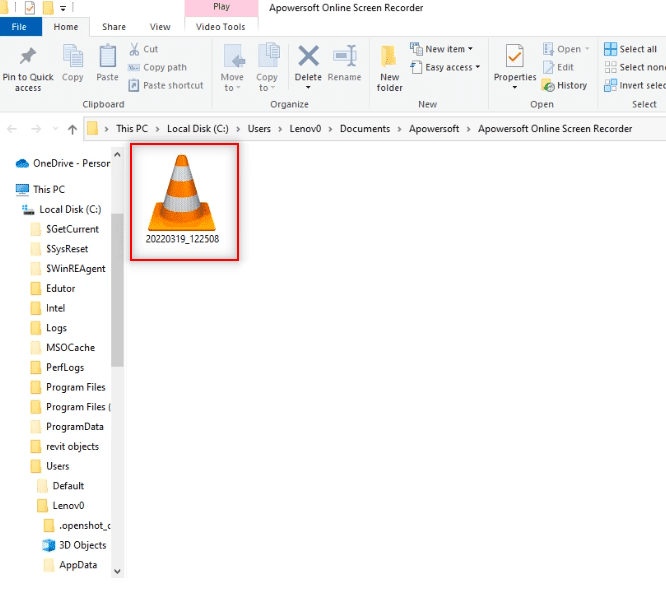Image resolution: width=666 pixels, height=595 pixels.
Task: Click Users breadcrumb in address bar
Action: tap(259, 129)
